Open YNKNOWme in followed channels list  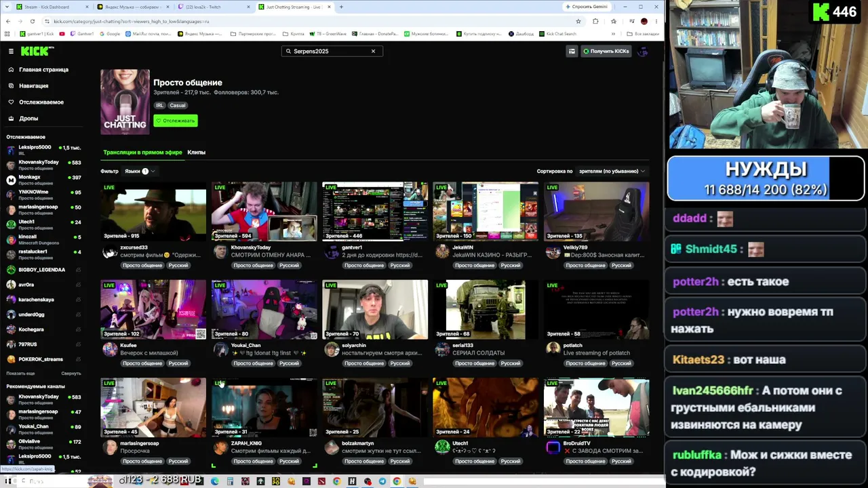(43, 195)
